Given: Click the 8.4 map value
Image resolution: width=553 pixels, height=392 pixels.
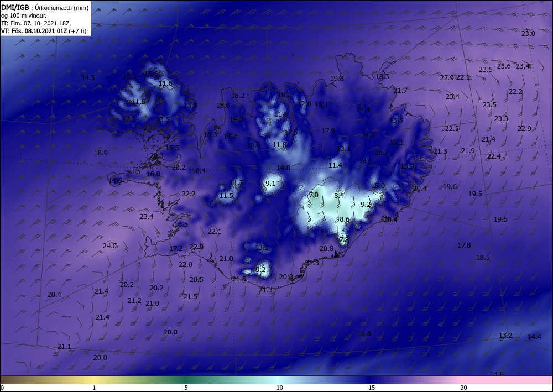Looking at the screenshot, I should point(339,195).
